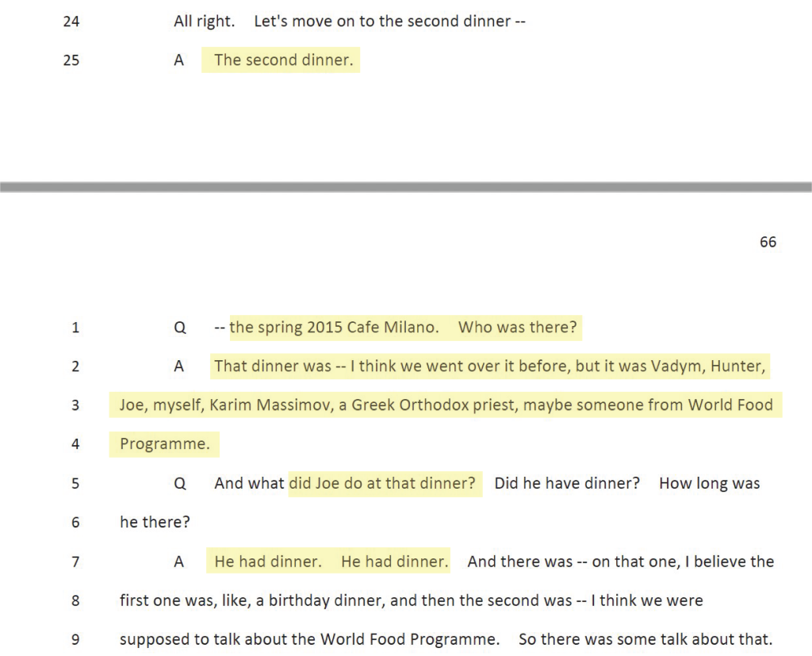This screenshot has width=812, height=656.
Task: Click the second highlighted 'He had dinner.'
Action: [x=395, y=562]
